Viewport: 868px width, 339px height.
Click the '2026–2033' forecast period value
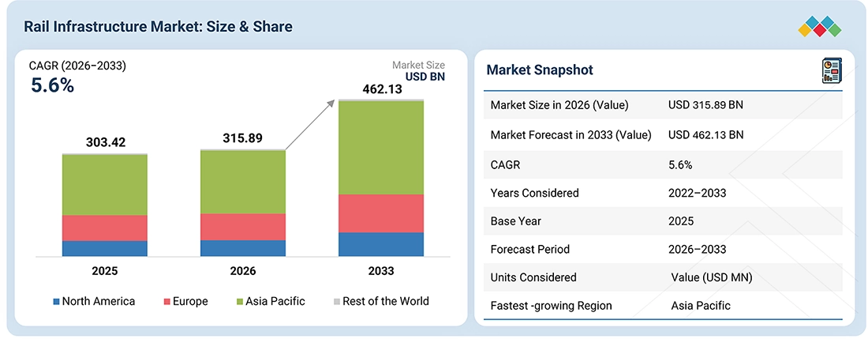tap(697, 249)
